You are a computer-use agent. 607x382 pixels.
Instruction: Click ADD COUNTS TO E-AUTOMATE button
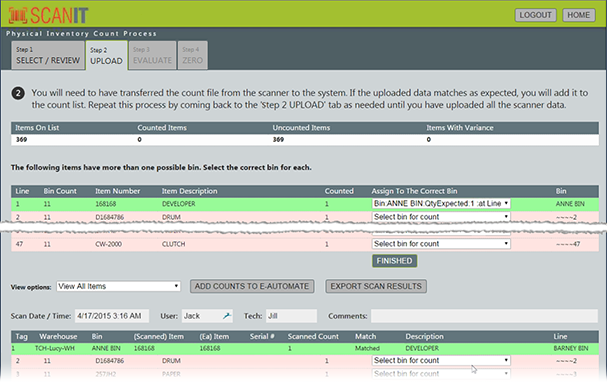tap(252, 286)
